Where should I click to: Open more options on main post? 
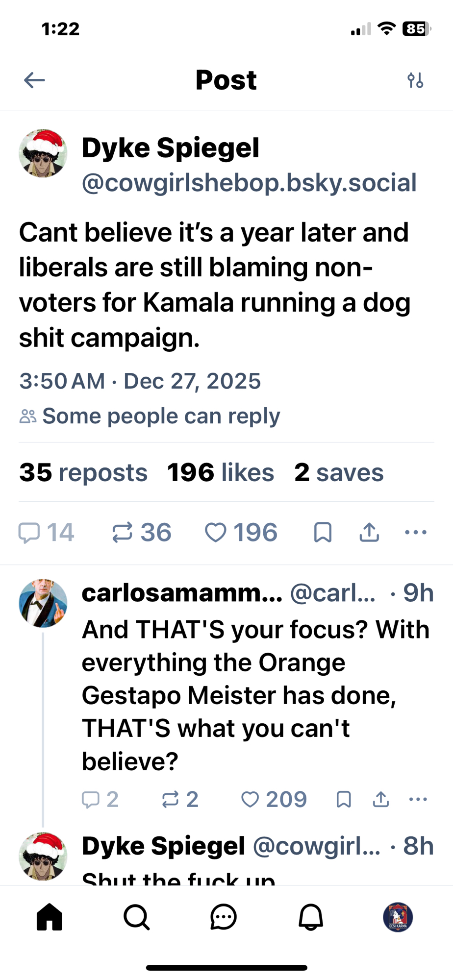click(416, 533)
